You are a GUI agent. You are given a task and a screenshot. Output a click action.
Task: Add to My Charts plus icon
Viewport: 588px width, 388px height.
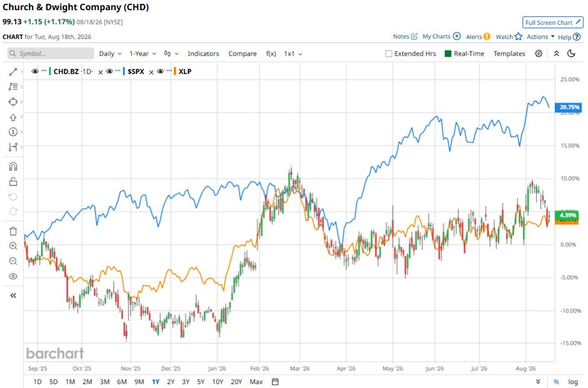coord(457,36)
